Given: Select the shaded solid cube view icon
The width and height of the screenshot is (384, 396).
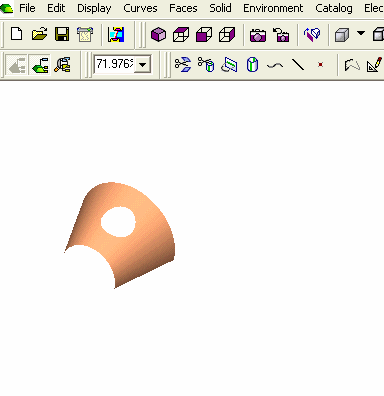Looking at the screenshot, I should point(158,34).
